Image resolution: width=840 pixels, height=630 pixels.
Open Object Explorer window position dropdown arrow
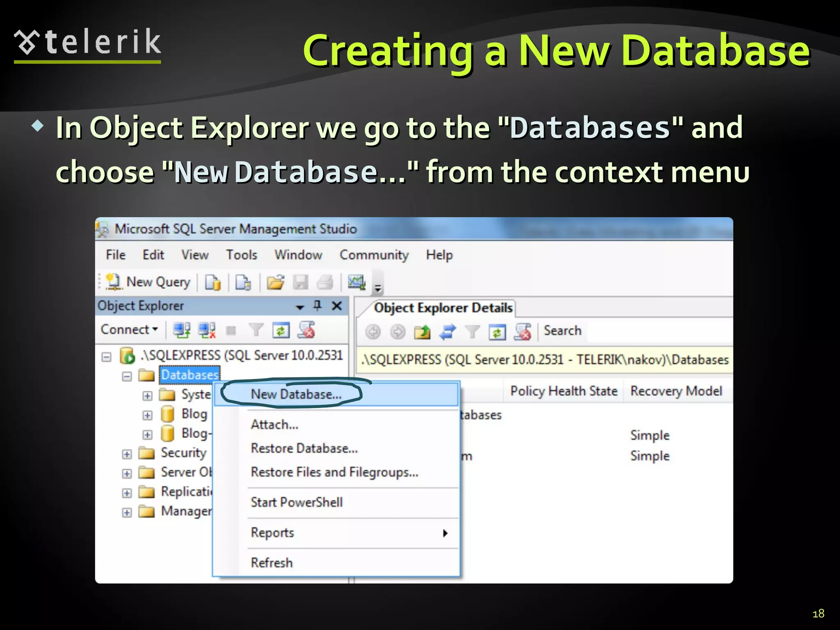(300, 307)
